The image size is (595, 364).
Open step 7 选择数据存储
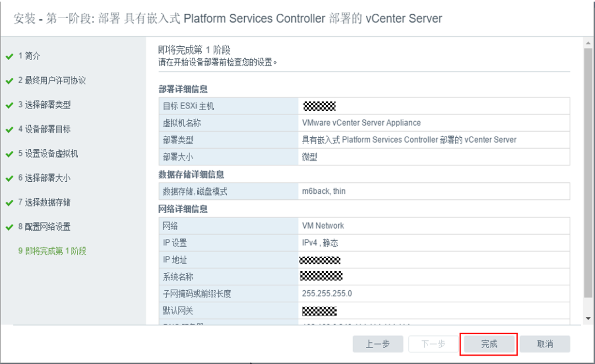45,202
